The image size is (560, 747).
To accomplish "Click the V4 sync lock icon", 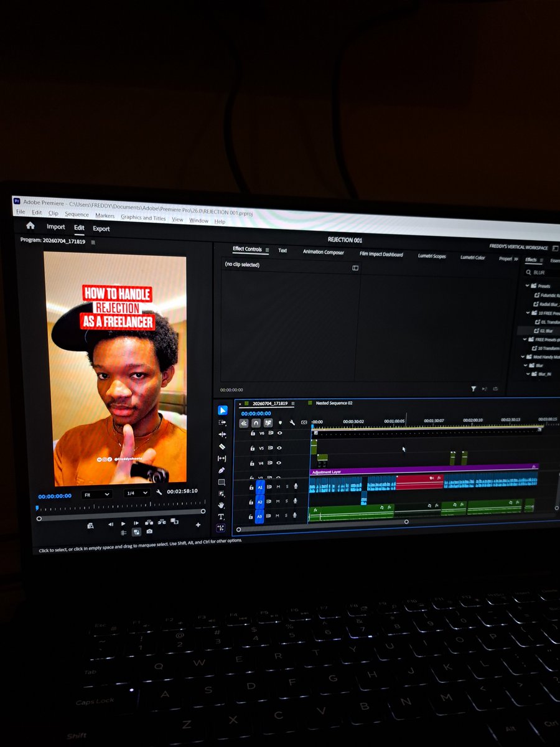I will pyautogui.click(x=270, y=463).
